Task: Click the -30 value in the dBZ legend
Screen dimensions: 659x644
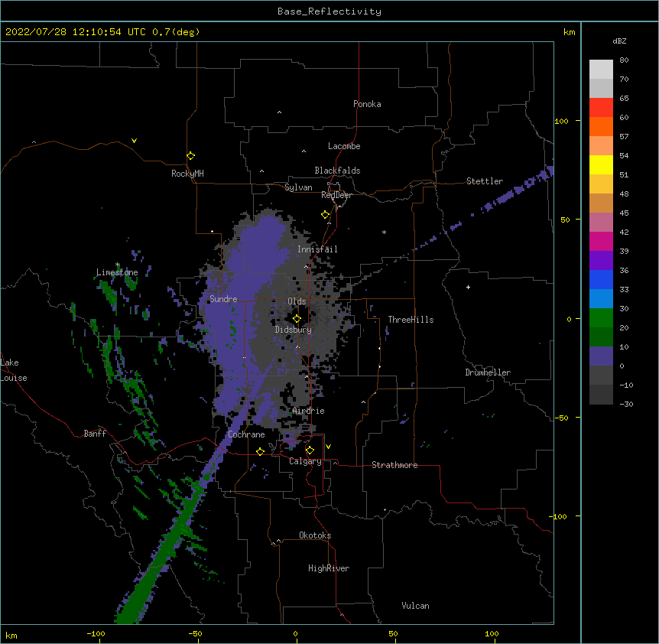Action: point(626,405)
